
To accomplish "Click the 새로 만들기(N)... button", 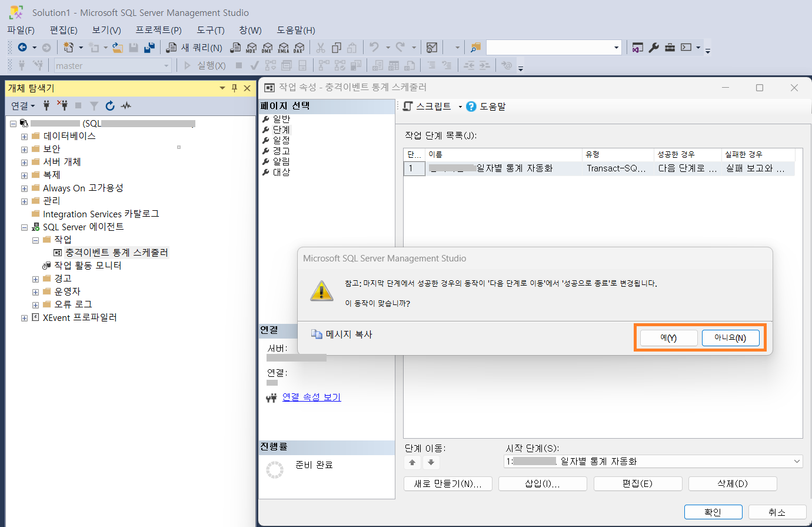I will point(448,483).
